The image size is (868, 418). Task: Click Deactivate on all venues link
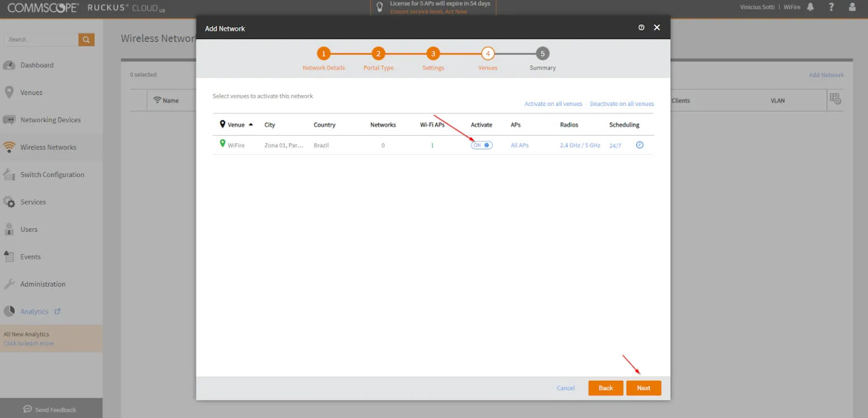(622, 104)
